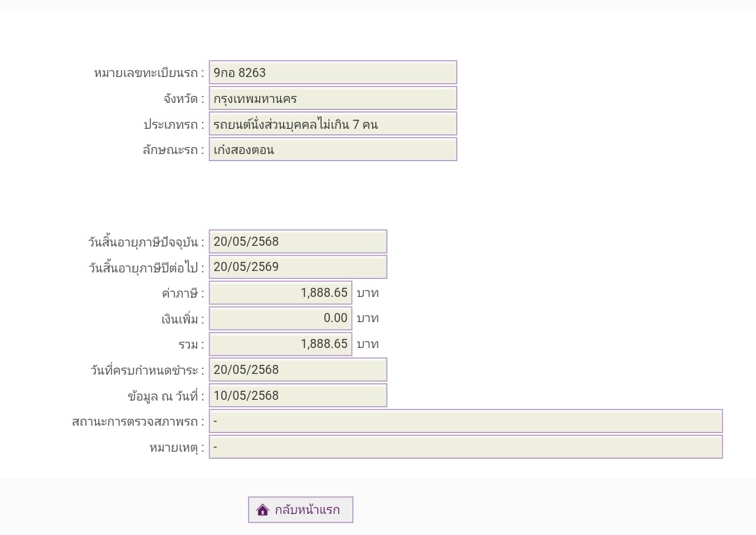This screenshot has width=756, height=535.
Task: Focus the สถานะการตรวจสภาพรถ inspection status field
Action: (x=465, y=421)
